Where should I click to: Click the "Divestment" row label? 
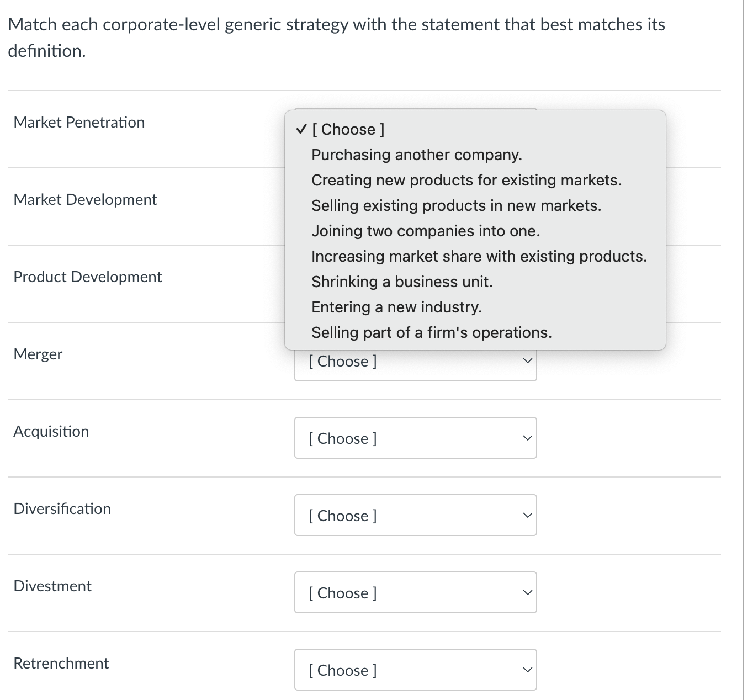tap(52, 586)
